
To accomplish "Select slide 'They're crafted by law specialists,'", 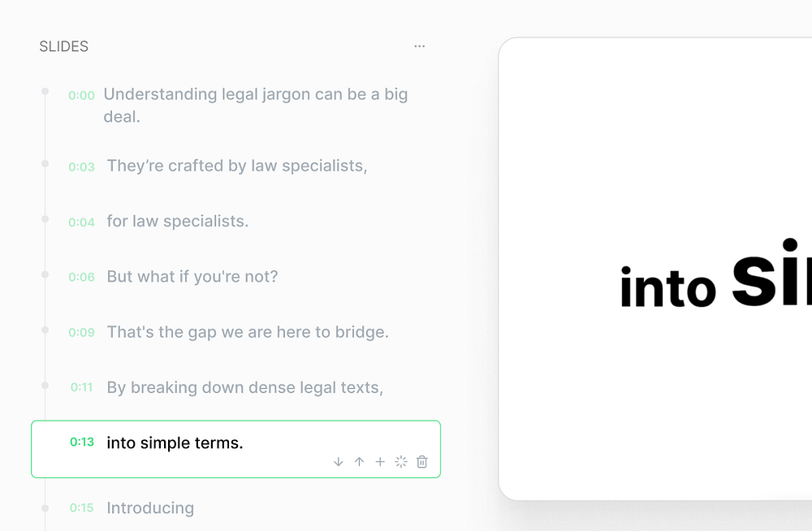I will tap(236, 166).
